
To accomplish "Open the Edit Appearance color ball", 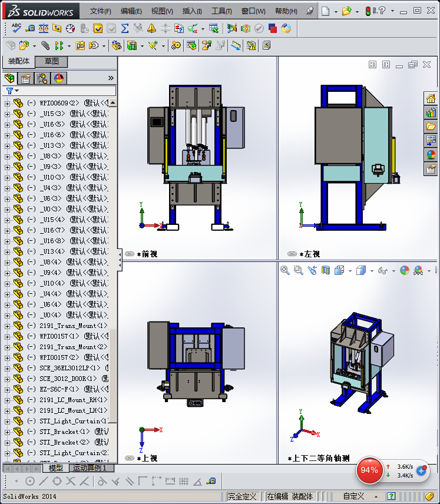I will tap(405, 270).
